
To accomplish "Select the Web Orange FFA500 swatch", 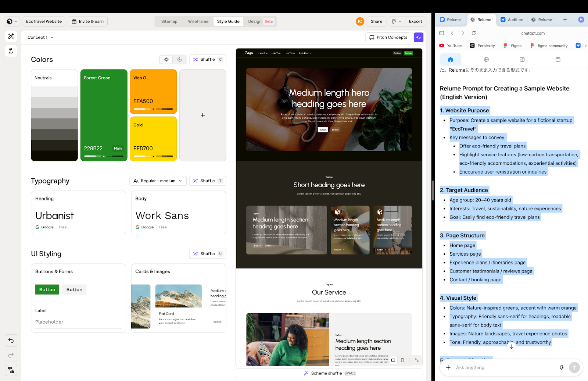I will point(153,91).
